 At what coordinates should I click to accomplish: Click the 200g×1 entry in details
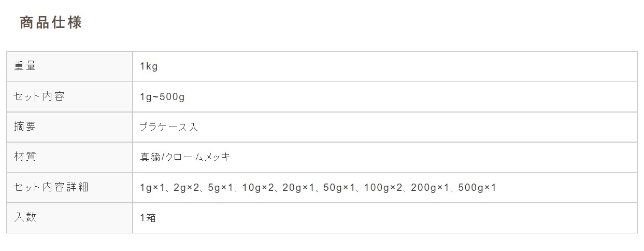430,187
